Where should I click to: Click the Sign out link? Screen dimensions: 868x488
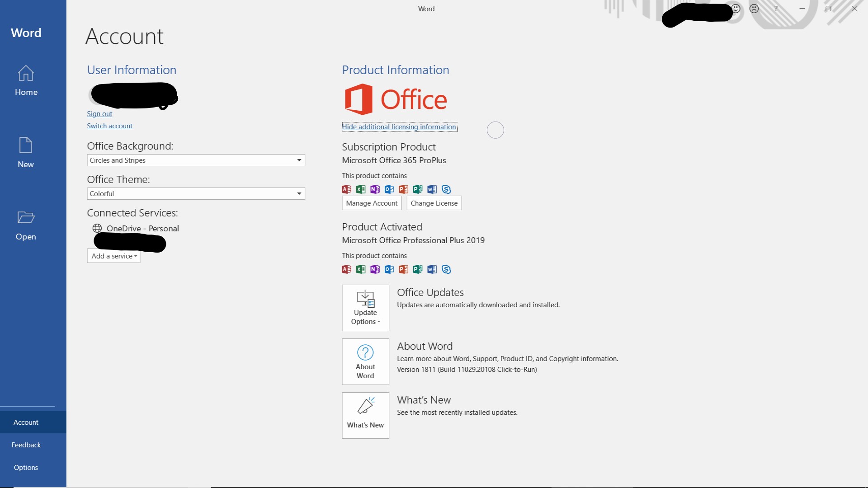99,114
